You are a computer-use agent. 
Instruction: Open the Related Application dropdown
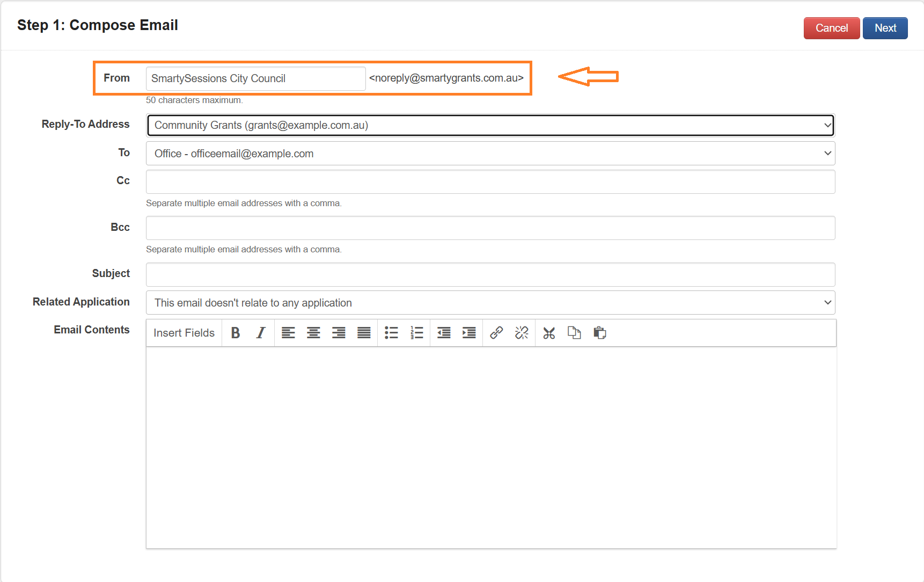click(490, 303)
